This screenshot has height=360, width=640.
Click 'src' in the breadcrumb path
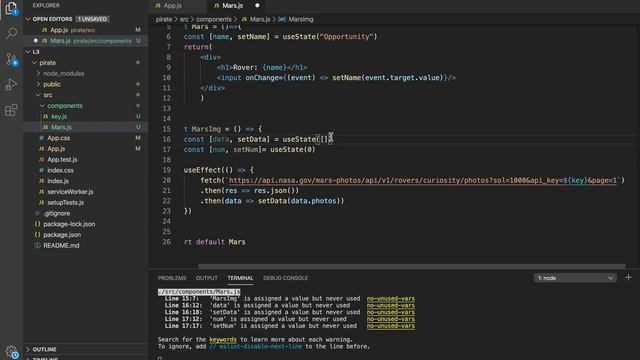[184, 19]
